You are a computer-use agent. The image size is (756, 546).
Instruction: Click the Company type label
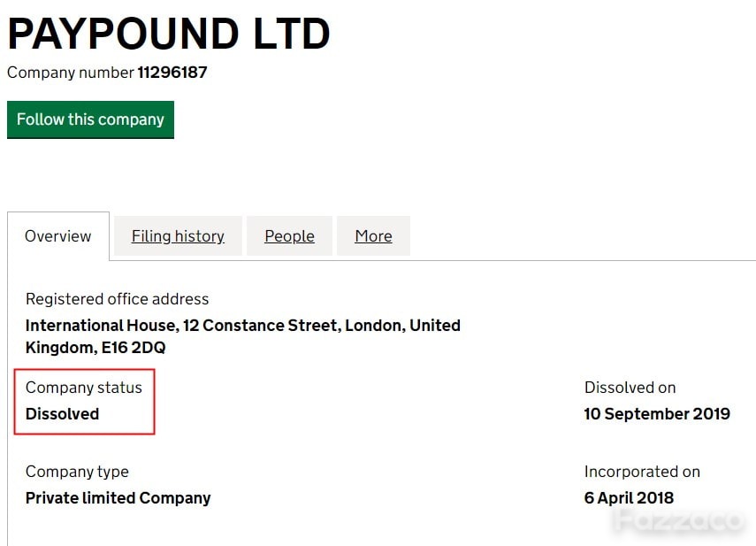(x=77, y=472)
